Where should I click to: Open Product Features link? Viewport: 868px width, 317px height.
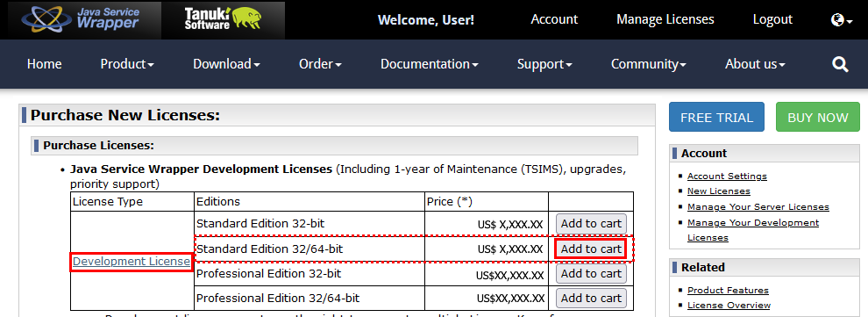728,290
